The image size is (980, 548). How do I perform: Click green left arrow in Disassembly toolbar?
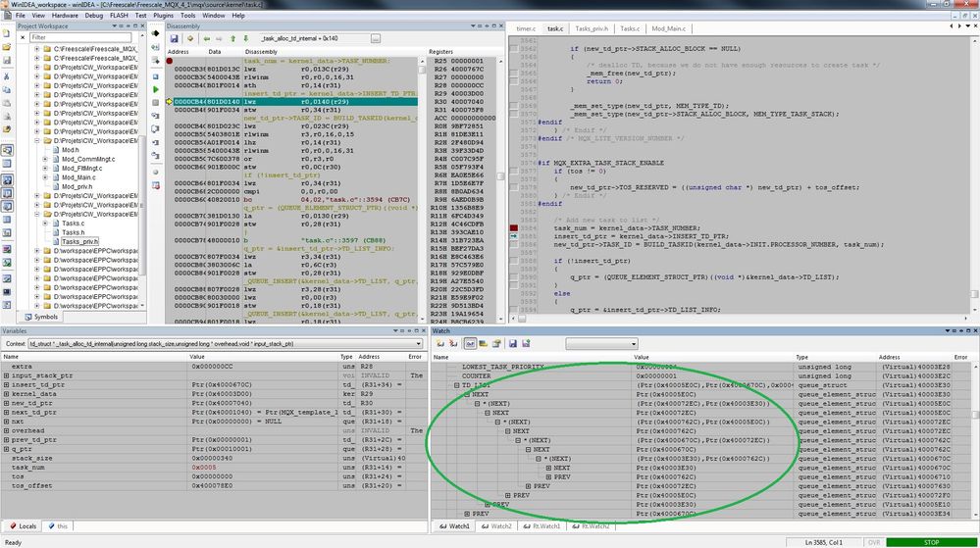[x=206, y=39]
